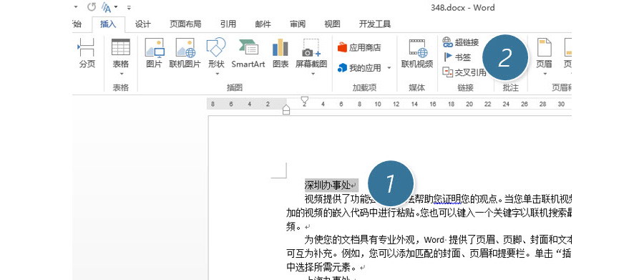This screenshot has height=280, width=644.
Task: Insert a SmartArt graphic
Action: tap(248, 54)
